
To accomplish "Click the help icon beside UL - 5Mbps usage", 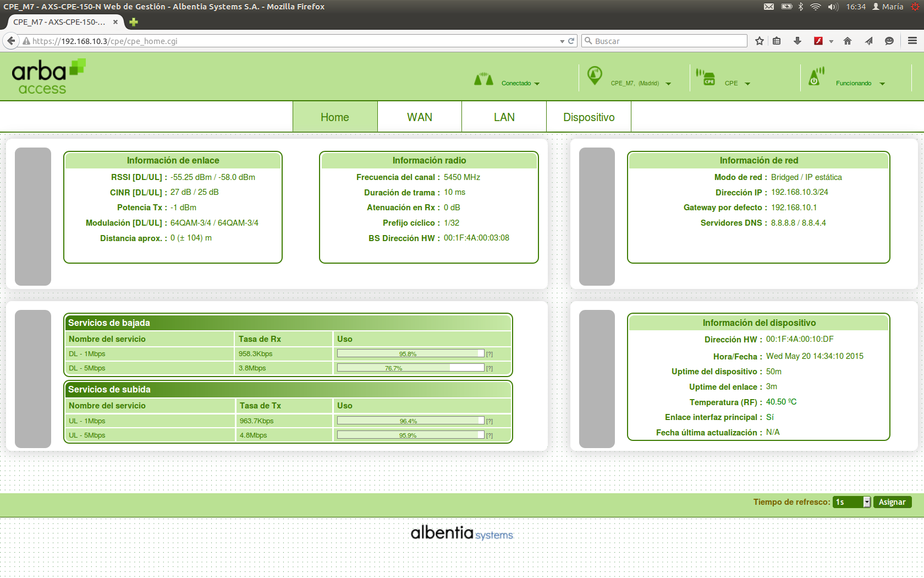I will click(490, 435).
